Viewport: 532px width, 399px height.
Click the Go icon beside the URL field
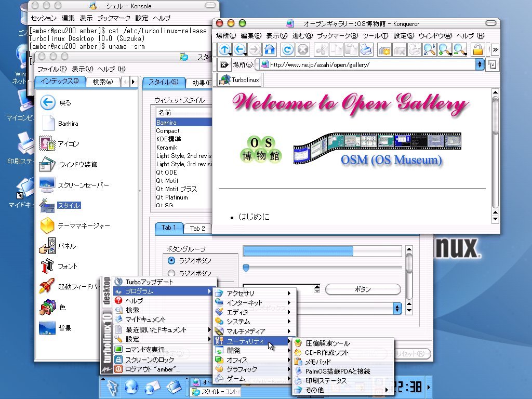pyautogui.click(x=493, y=64)
